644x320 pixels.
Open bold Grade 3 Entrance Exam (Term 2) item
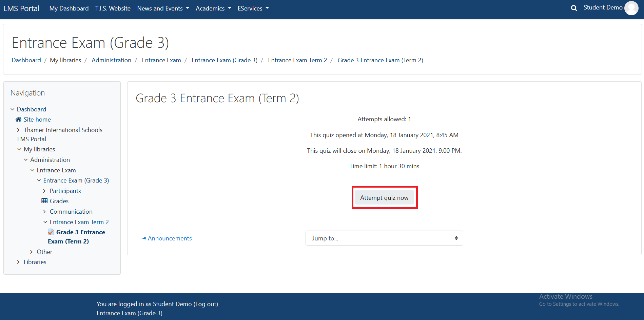pyautogui.click(x=77, y=237)
